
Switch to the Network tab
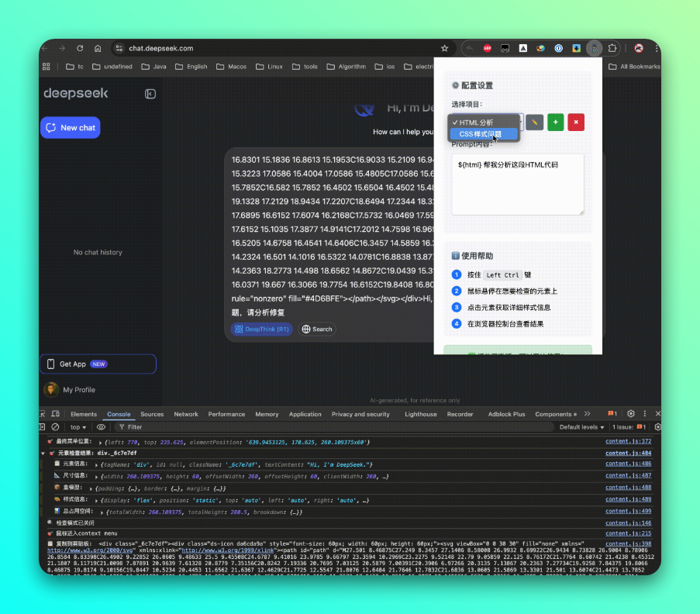coord(186,414)
